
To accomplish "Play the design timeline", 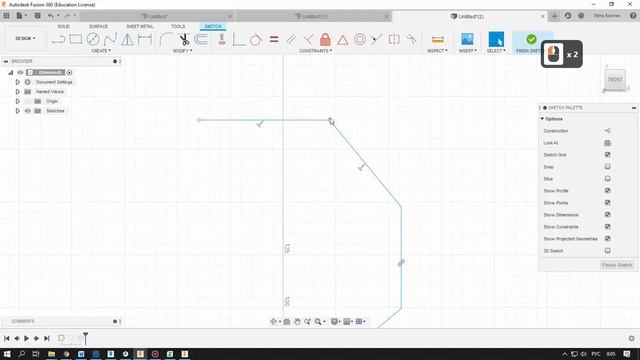I will pyautogui.click(x=27, y=338).
